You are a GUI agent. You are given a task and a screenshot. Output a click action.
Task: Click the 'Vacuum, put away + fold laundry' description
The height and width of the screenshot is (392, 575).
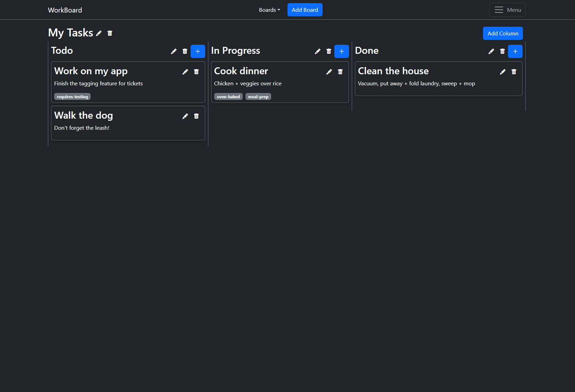416,84
